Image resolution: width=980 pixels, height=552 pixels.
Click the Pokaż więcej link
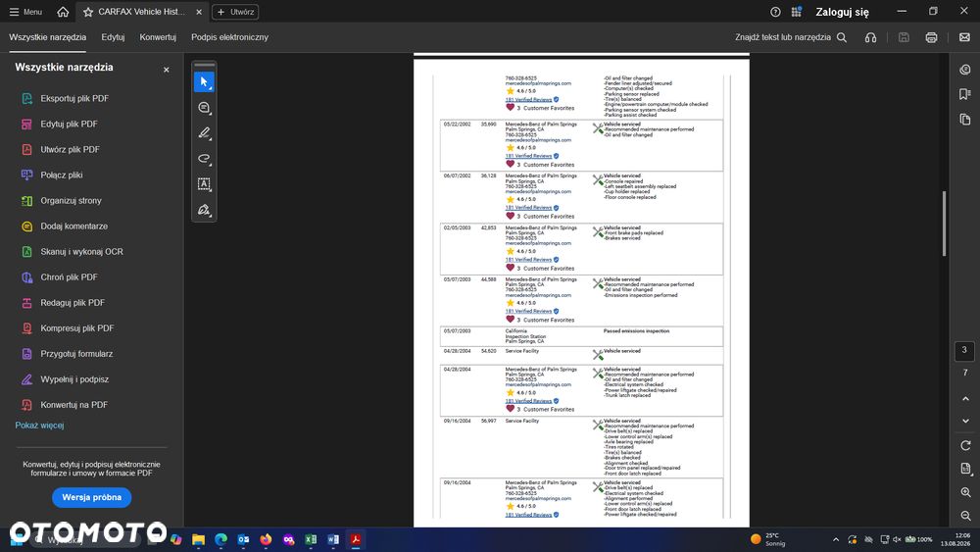coord(39,426)
